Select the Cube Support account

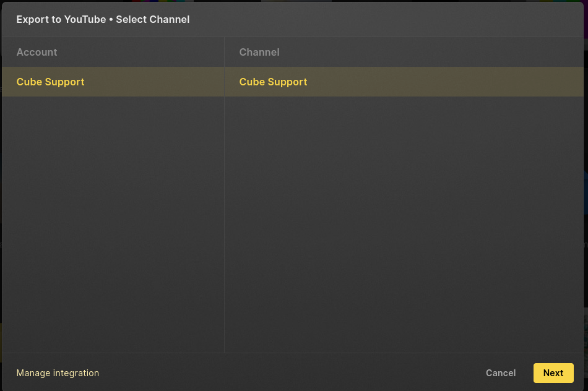[x=113, y=82]
